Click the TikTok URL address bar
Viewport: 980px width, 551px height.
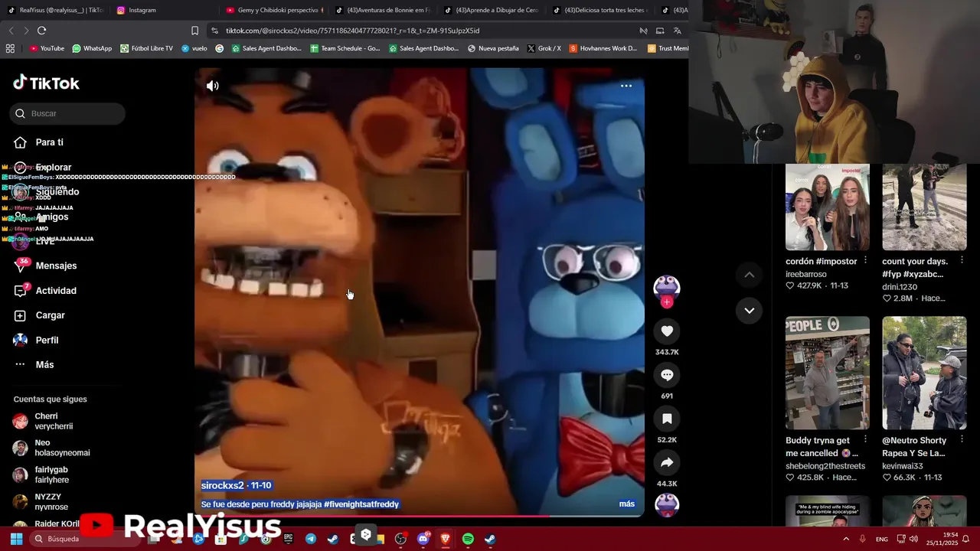point(421,31)
